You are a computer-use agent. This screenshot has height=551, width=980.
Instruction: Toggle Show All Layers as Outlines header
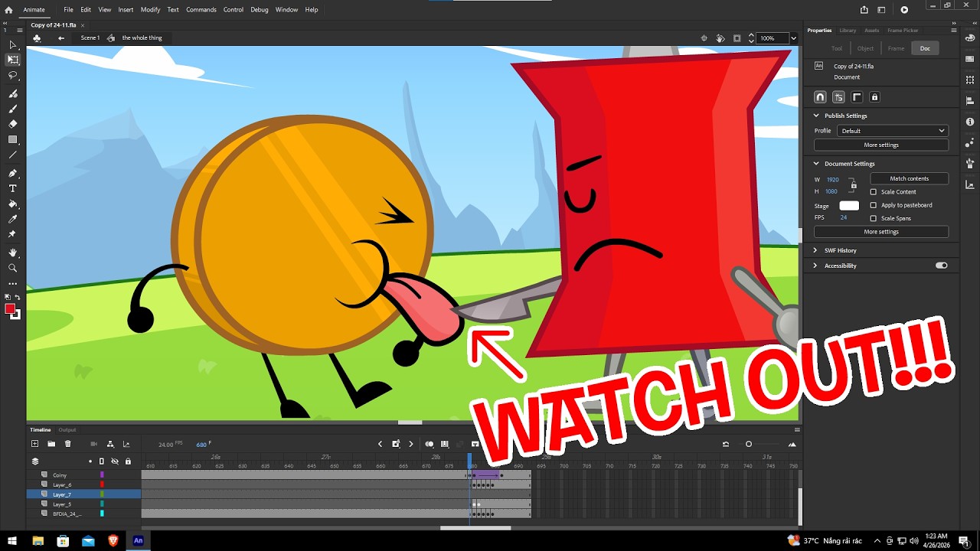coord(101,461)
